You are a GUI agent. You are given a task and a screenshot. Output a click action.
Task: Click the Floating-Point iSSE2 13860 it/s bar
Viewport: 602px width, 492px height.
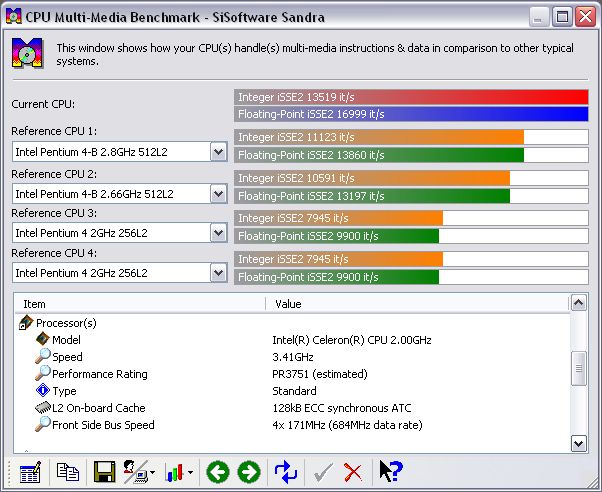411,155
